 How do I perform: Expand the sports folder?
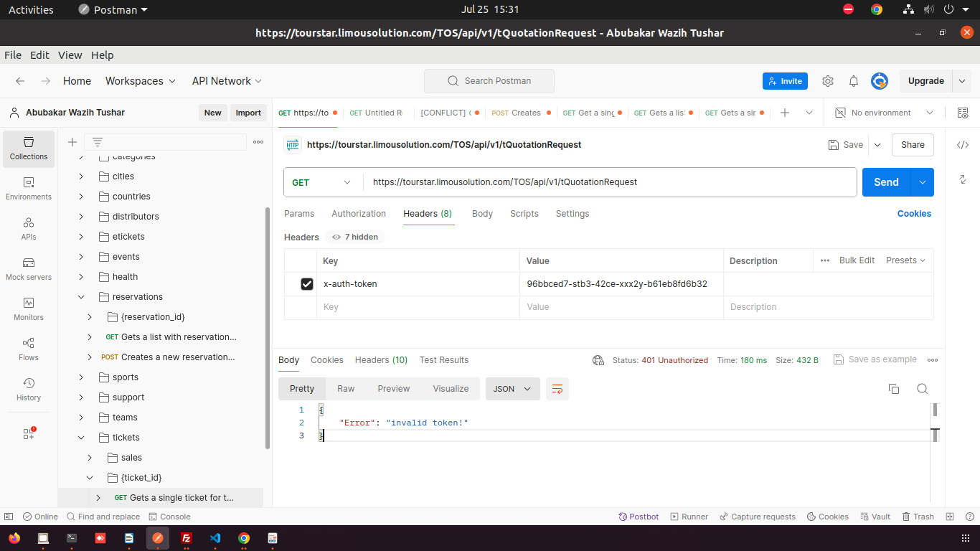pos(81,377)
